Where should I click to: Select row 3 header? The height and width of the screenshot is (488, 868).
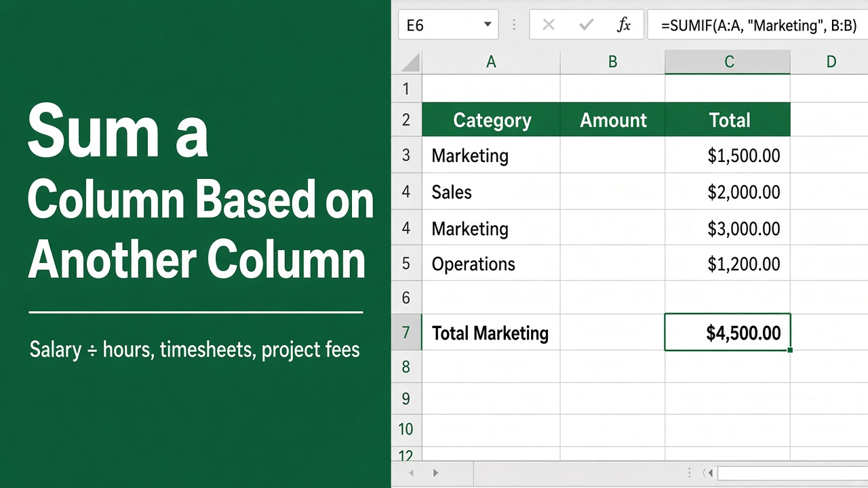pos(406,155)
